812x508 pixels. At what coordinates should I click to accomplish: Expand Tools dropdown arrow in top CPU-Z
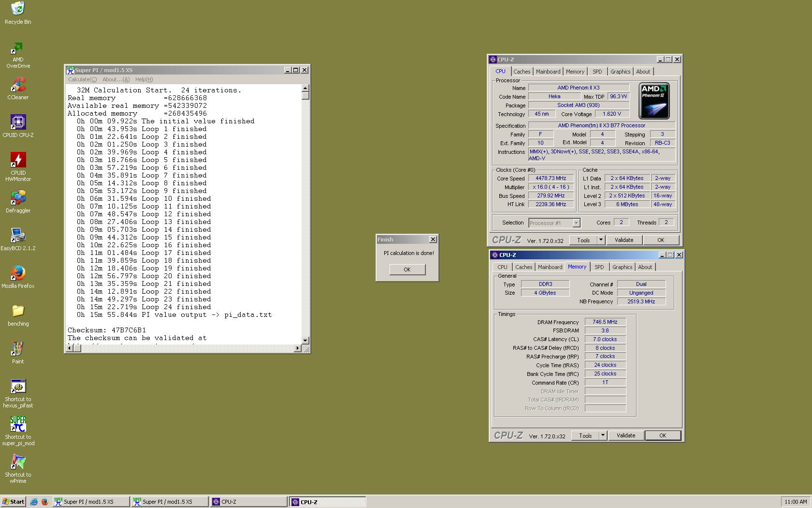pos(601,240)
